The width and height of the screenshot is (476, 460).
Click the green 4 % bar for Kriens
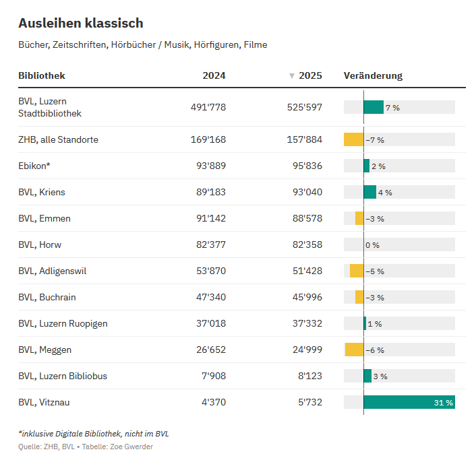(x=369, y=192)
